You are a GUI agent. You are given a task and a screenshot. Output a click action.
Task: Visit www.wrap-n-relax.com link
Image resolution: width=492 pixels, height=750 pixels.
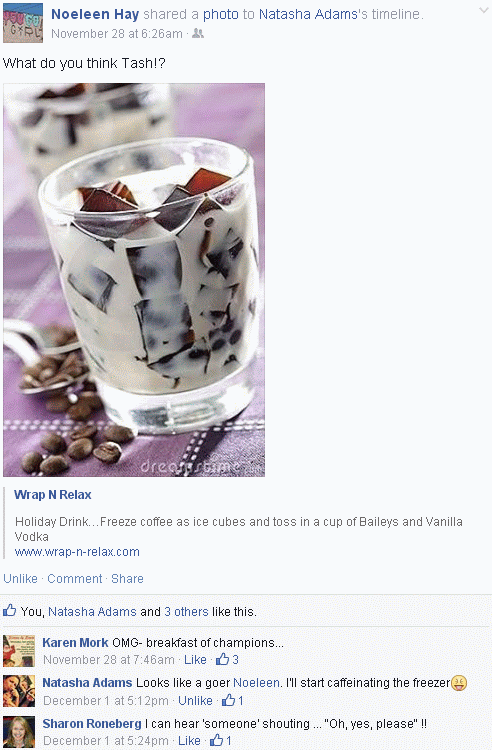[77, 552]
